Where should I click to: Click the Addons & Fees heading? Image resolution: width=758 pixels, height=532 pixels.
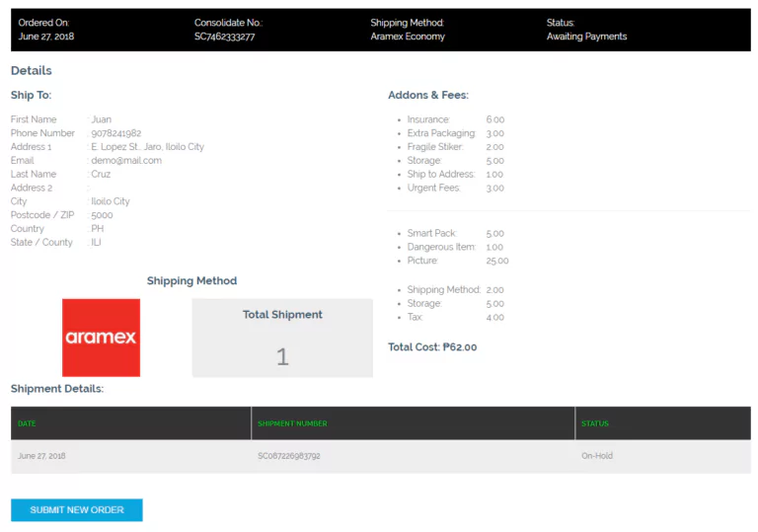click(x=428, y=95)
